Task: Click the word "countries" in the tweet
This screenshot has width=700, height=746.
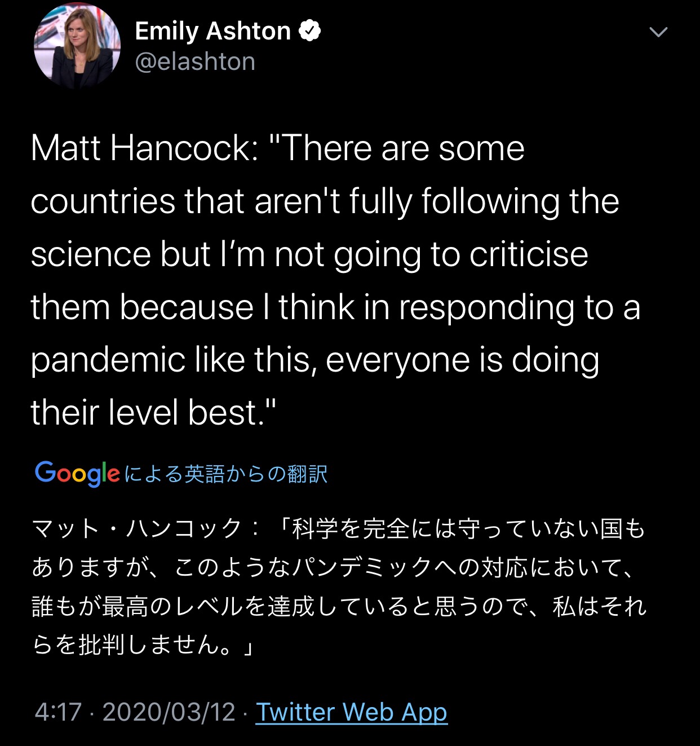Action: pos(103,201)
